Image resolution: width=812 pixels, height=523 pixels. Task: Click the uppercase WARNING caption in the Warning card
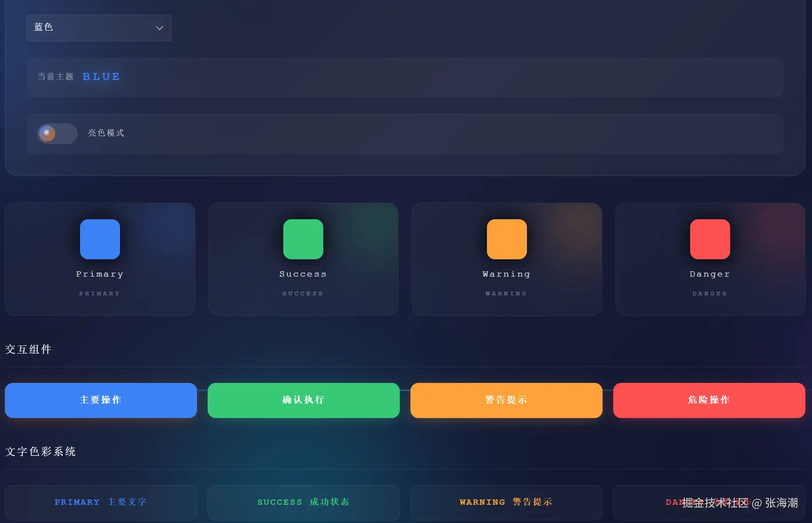pos(506,294)
